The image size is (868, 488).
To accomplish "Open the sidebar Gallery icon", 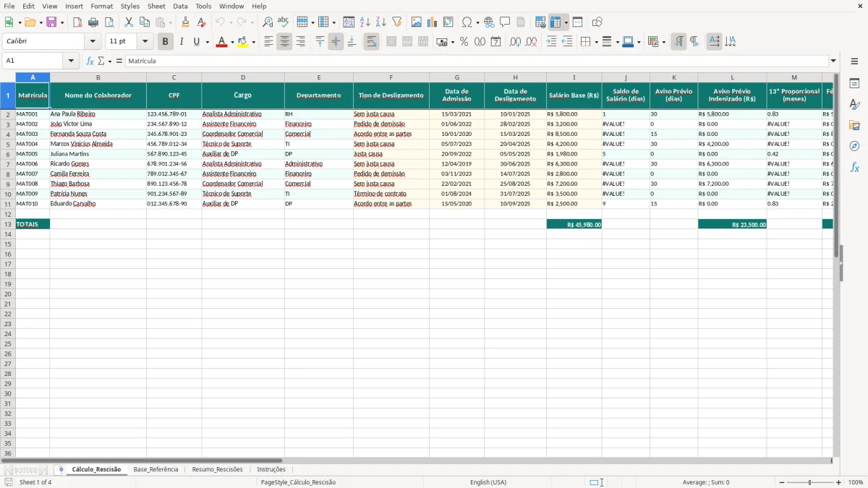I will [x=854, y=126].
